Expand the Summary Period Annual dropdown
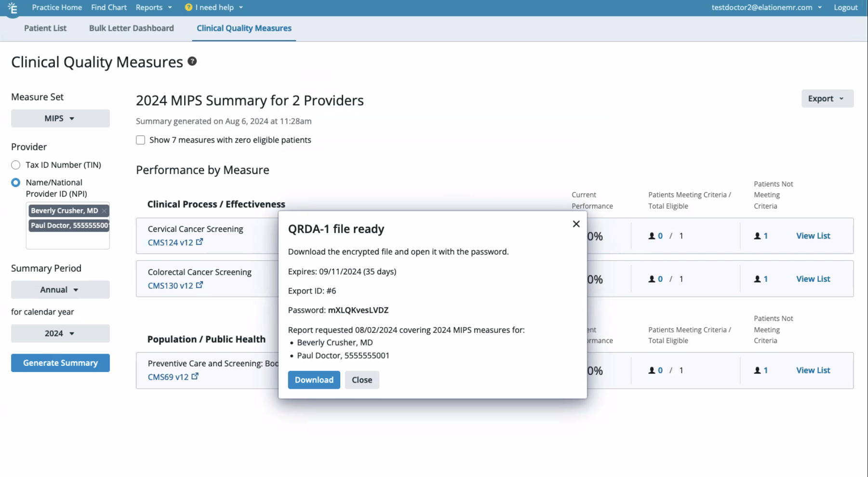This screenshot has width=868, height=477. click(x=60, y=290)
